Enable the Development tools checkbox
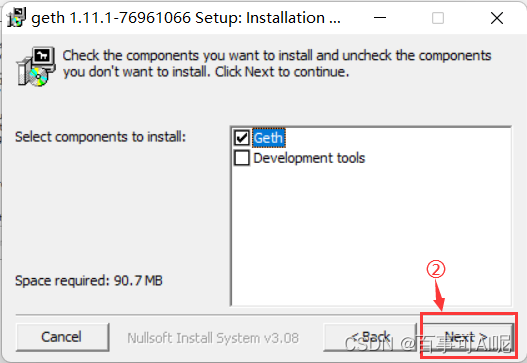Viewport: 527px width, 363px height. [242, 158]
